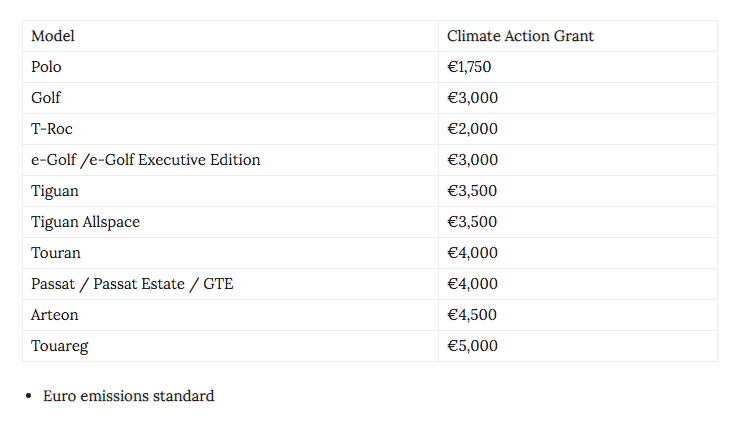Click the Model column header
This screenshot has width=741, height=423.
tap(53, 36)
